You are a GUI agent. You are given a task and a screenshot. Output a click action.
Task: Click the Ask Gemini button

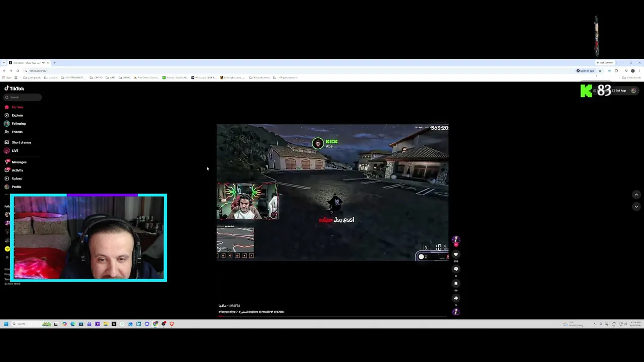605,63
